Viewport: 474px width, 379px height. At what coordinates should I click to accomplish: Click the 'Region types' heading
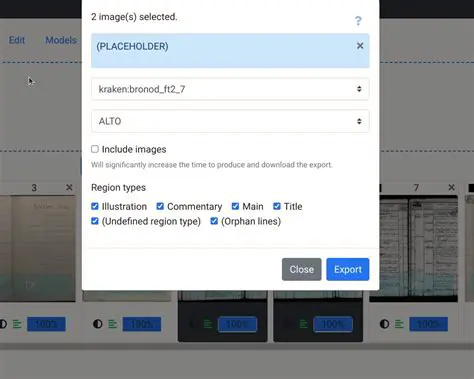(x=118, y=188)
